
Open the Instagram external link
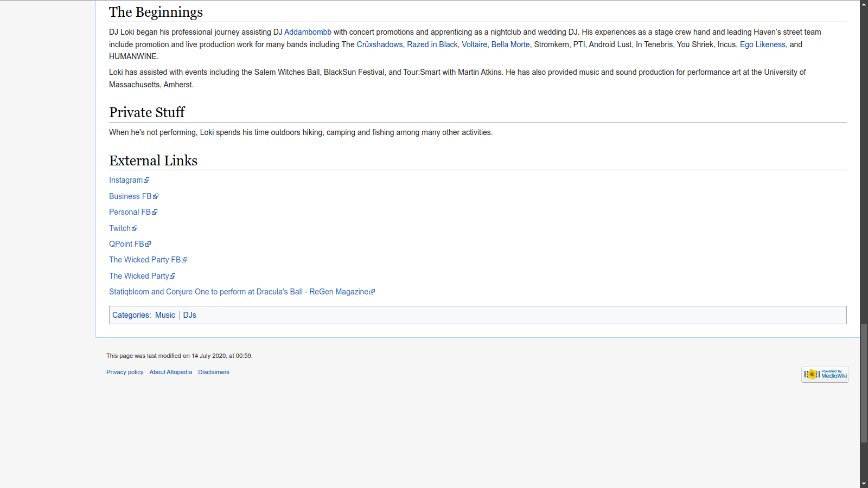(x=126, y=180)
